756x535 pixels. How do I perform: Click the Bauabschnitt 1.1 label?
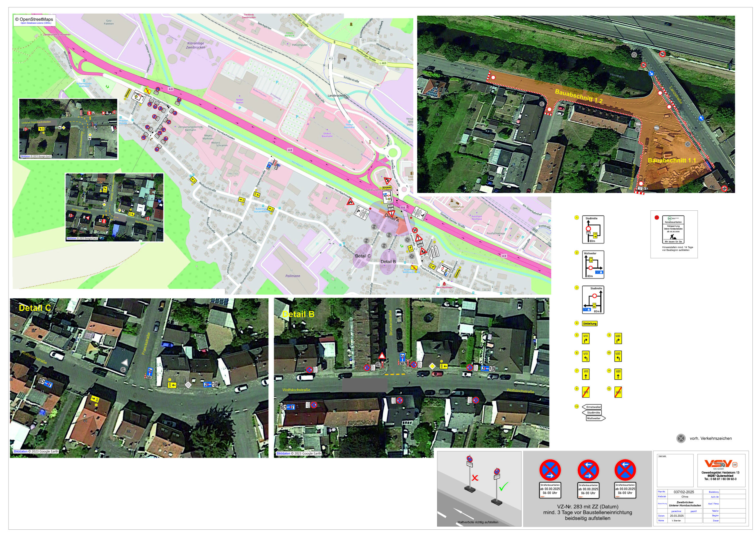click(672, 160)
